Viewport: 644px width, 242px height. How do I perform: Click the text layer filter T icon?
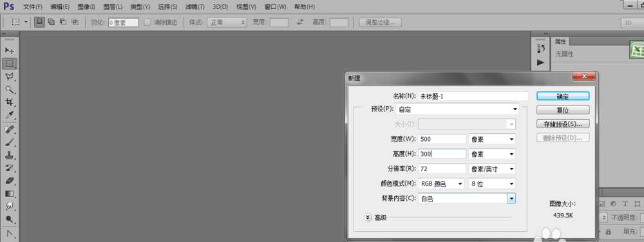click(625, 203)
